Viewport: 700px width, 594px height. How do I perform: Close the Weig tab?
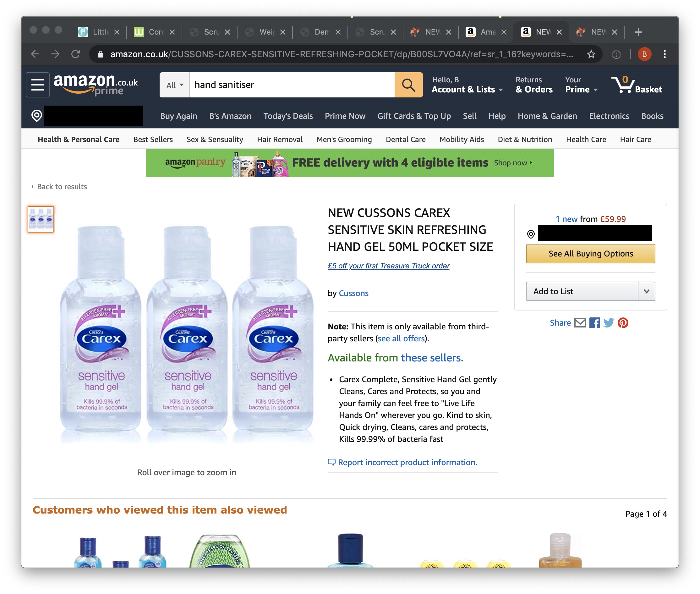tap(283, 32)
